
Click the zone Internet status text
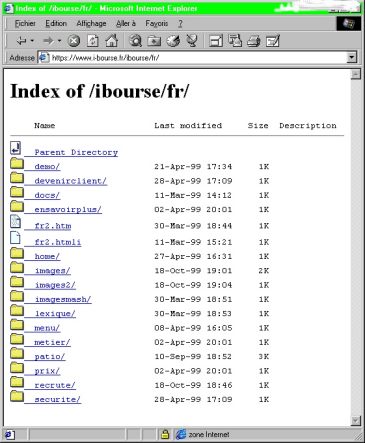pyautogui.click(x=209, y=434)
